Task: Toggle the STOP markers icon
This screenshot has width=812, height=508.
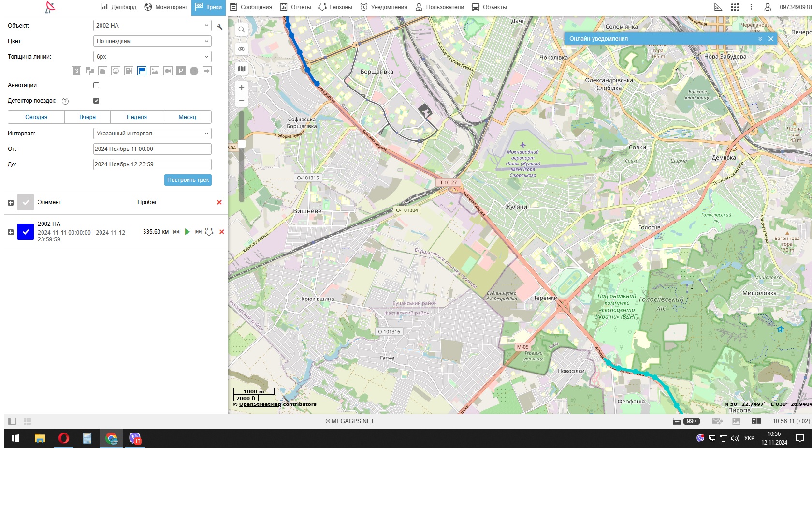Action: 194,71
